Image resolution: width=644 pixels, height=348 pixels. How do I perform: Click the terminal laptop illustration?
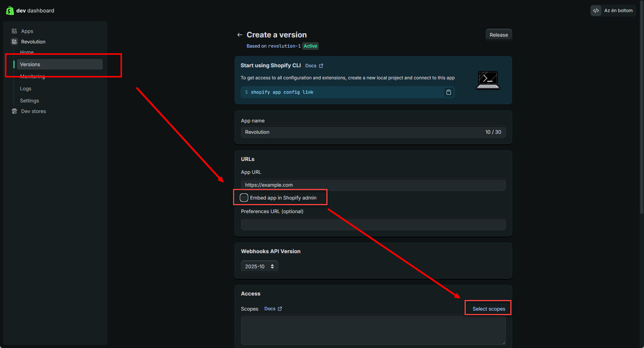488,80
